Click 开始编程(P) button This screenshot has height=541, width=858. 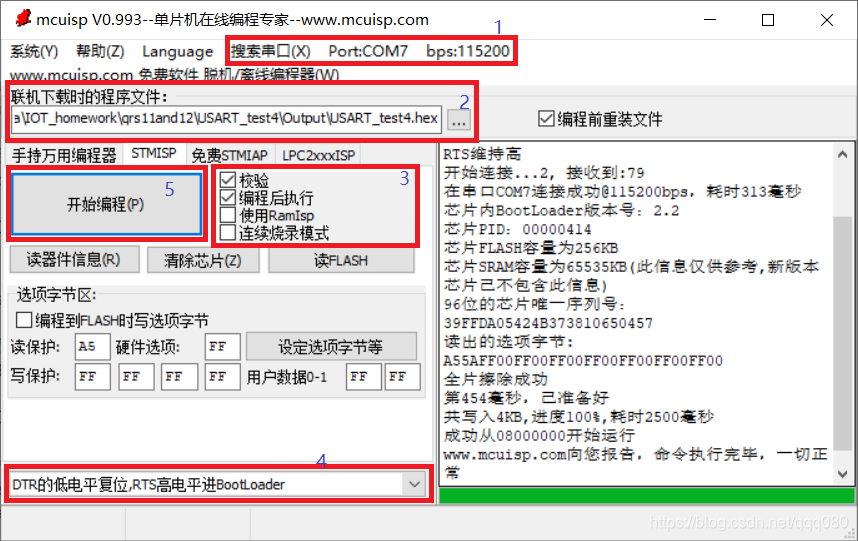coord(107,204)
